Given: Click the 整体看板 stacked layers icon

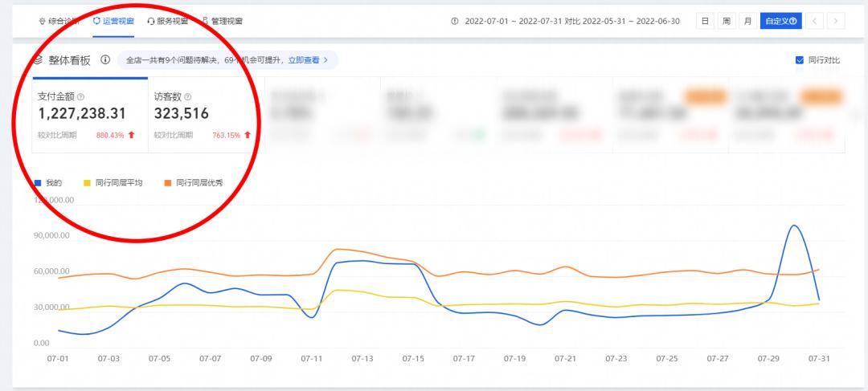Looking at the screenshot, I should tap(38, 60).
